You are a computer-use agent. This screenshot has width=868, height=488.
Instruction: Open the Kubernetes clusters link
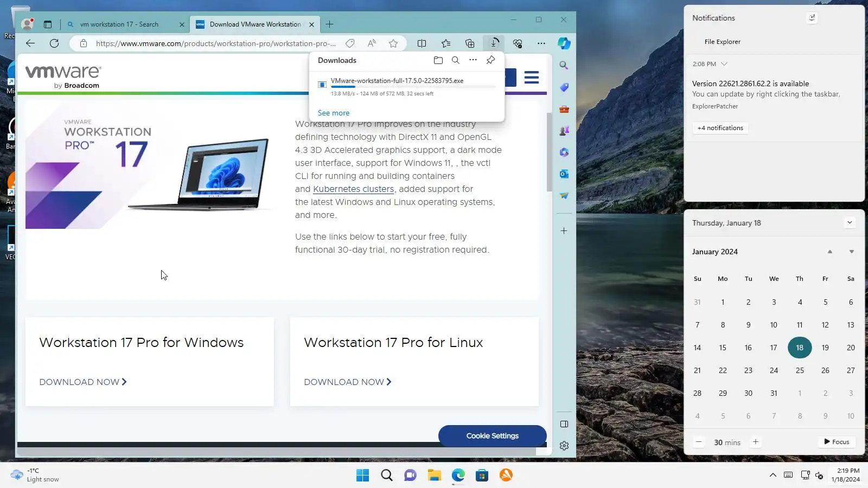[353, 189]
